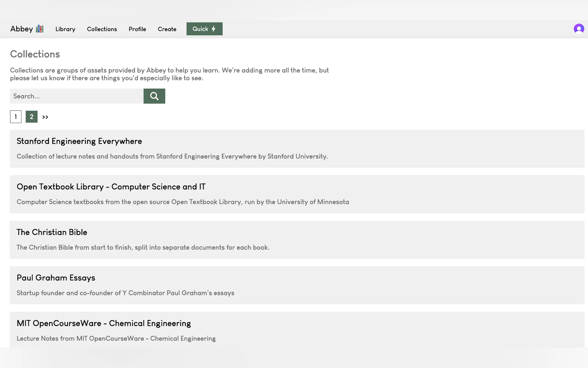Image resolution: width=588 pixels, height=368 pixels.
Task: Open Stanford Engineering Everywhere collection
Action: point(79,141)
